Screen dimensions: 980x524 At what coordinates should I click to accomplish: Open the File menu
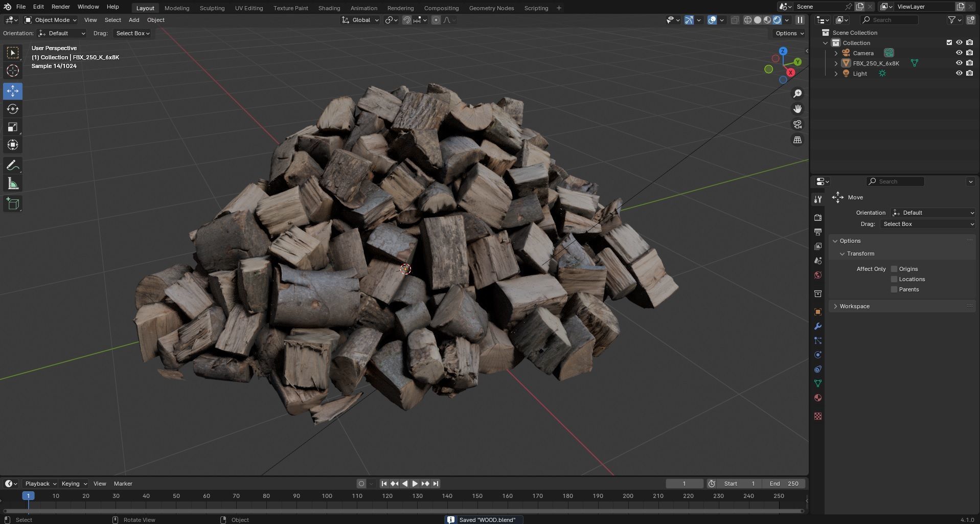[x=21, y=7]
